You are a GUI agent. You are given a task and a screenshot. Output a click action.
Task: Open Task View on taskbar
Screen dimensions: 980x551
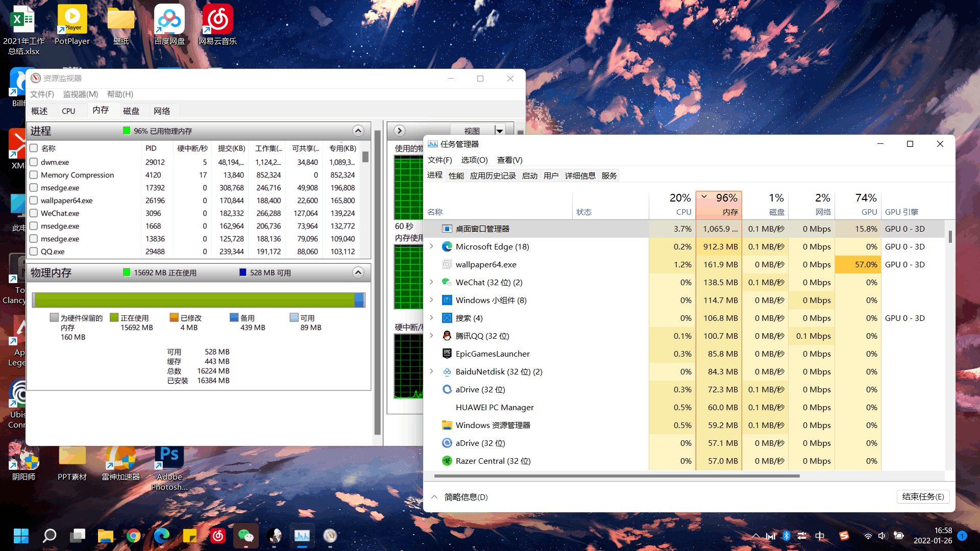78,536
